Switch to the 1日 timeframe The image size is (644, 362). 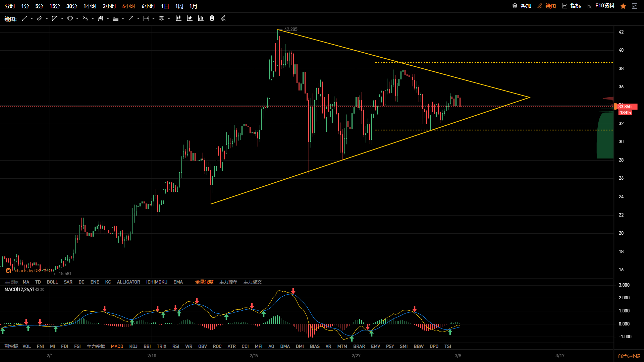[x=165, y=6]
